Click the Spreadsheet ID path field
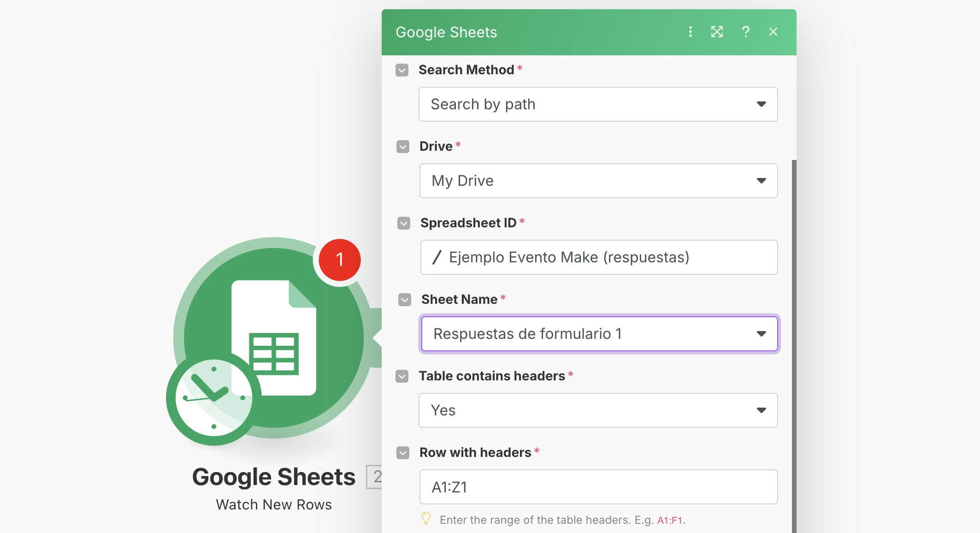This screenshot has width=980, height=533. 599,257
